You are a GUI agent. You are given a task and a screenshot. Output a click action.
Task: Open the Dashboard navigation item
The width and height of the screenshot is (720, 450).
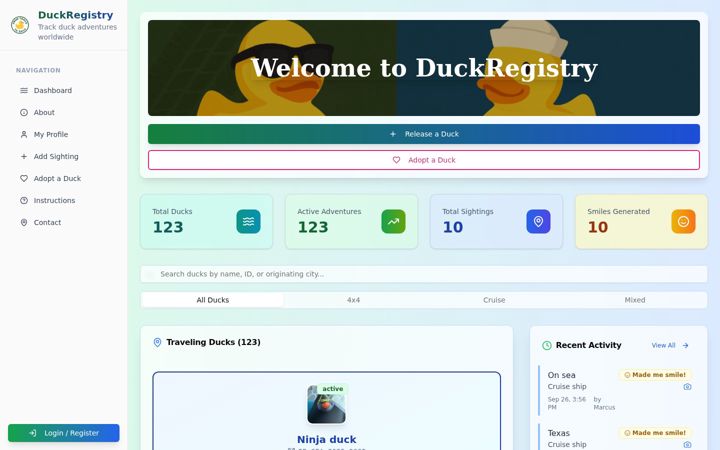pos(64,90)
